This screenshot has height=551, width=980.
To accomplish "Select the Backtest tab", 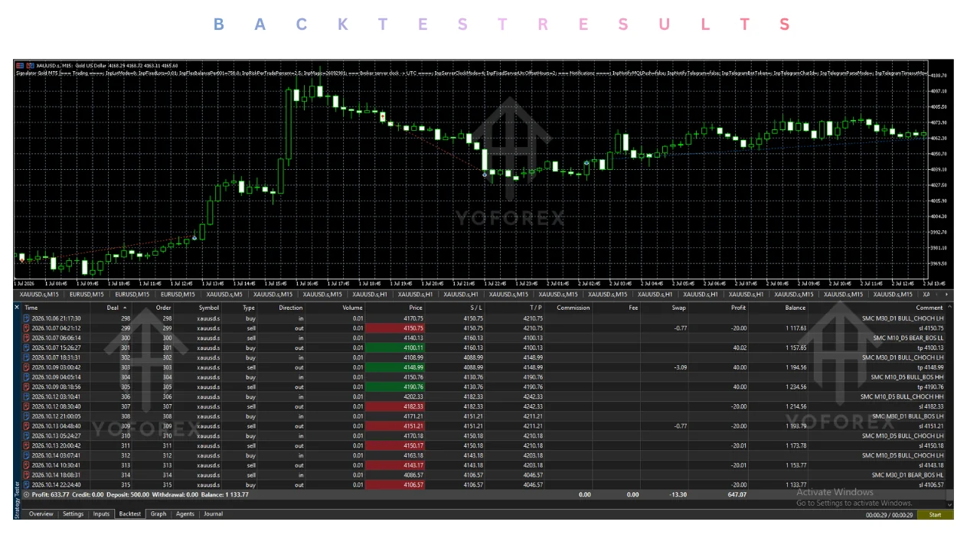I will point(129,514).
